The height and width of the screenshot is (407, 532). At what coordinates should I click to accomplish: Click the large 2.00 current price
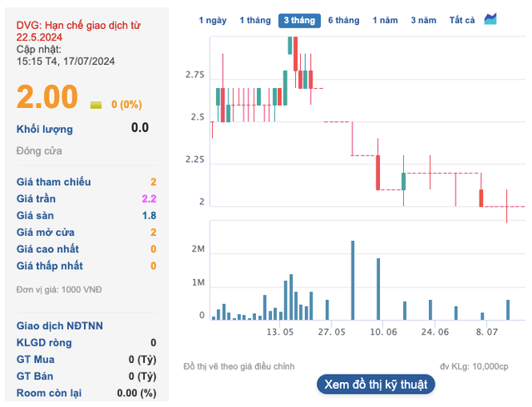pos(47,97)
